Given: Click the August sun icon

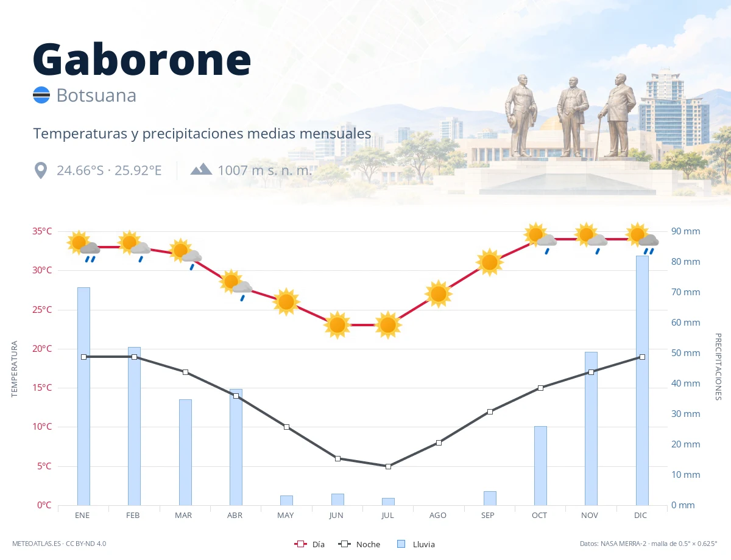Looking at the screenshot, I should click(439, 294).
